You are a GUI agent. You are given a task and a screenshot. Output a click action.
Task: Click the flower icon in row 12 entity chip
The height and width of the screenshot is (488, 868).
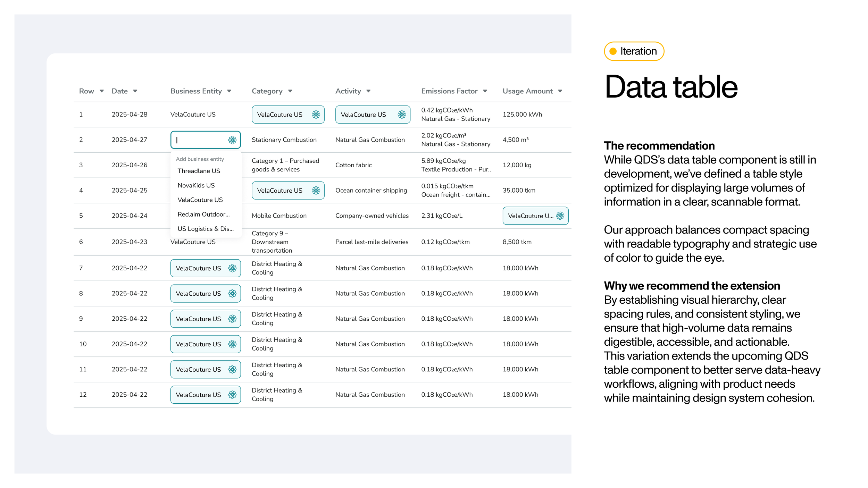tap(232, 395)
